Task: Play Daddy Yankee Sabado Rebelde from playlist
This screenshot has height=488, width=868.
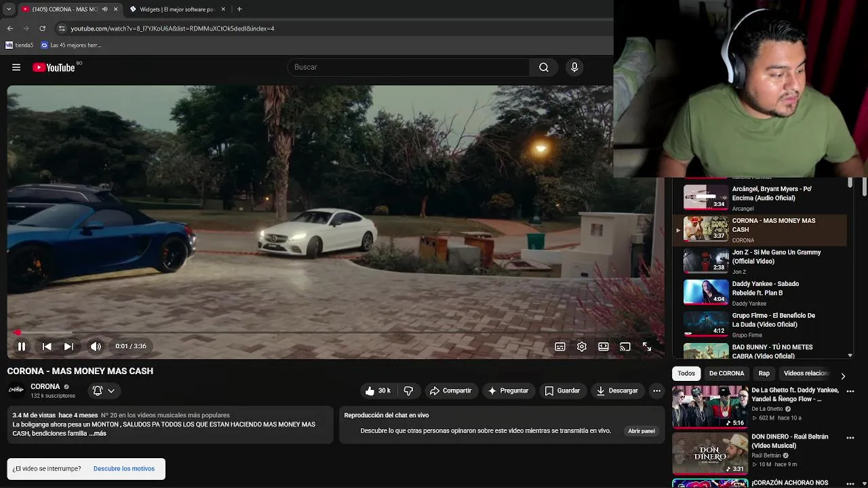Action: pyautogui.click(x=759, y=292)
